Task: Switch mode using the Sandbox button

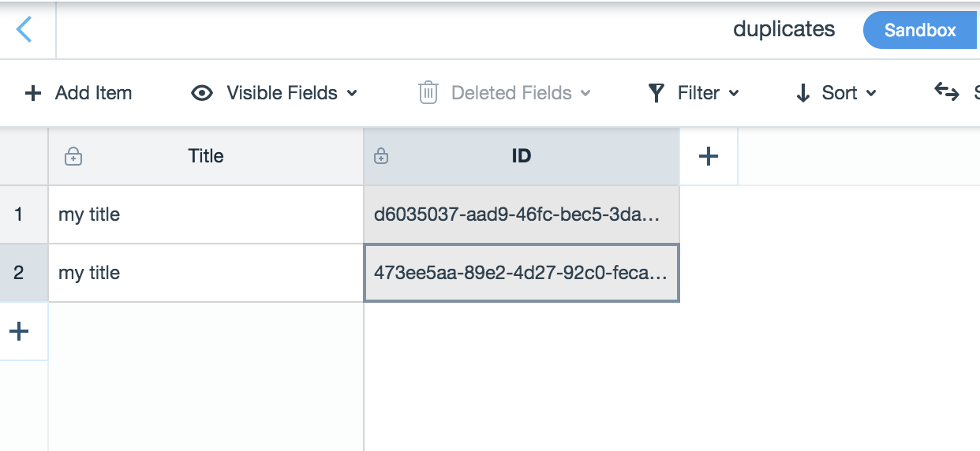Action: click(x=919, y=30)
